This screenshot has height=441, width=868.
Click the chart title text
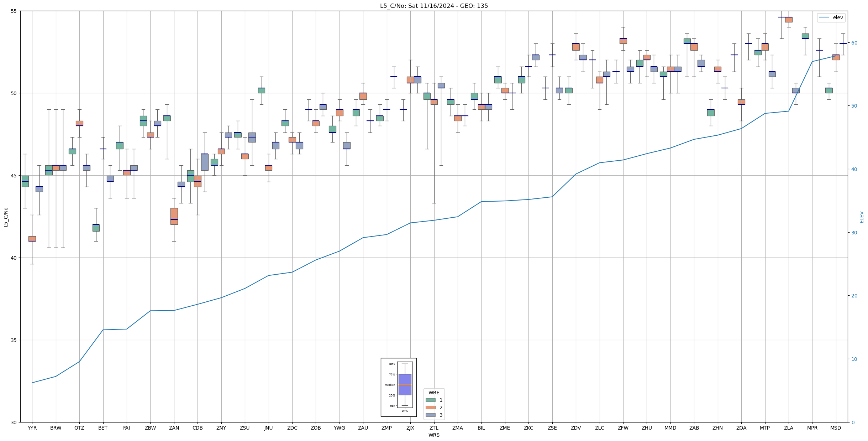coord(434,6)
